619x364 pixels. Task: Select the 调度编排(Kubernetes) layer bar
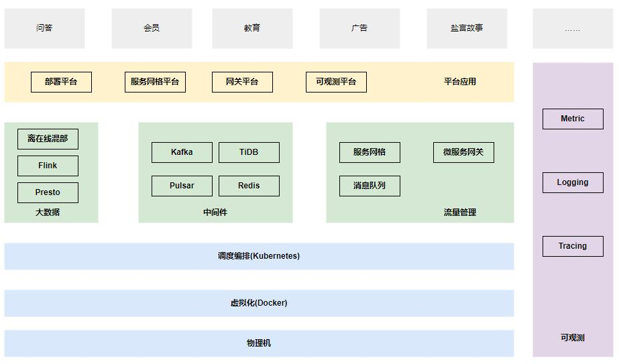click(x=259, y=256)
